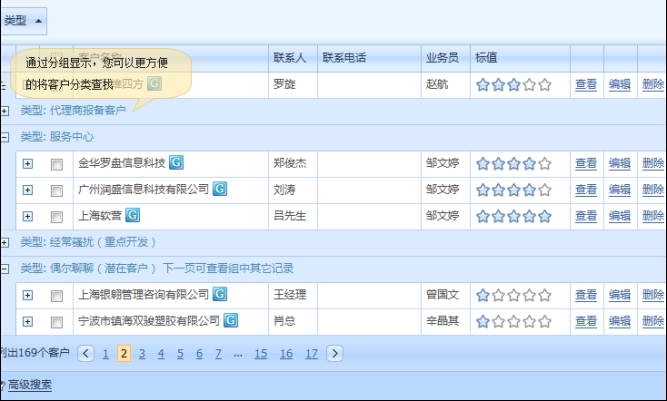
Task: Click G icon next to 金华罗盘信息科技
Action: (x=177, y=162)
